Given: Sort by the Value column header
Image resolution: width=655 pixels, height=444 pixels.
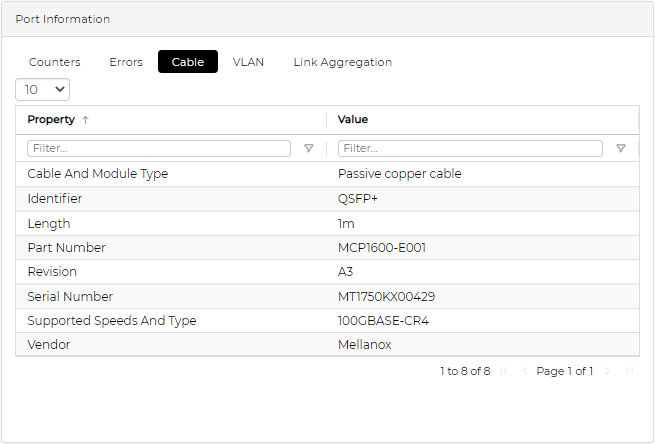Looking at the screenshot, I should (x=353, y=120).
